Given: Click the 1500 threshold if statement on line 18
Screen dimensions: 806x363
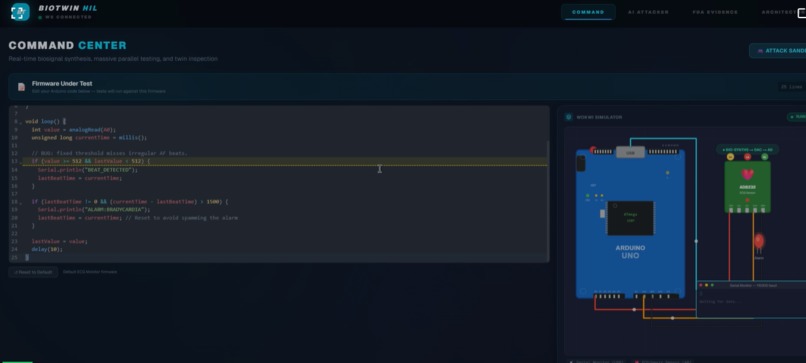Looking at the screenshot, I should (x=130, y=202).
